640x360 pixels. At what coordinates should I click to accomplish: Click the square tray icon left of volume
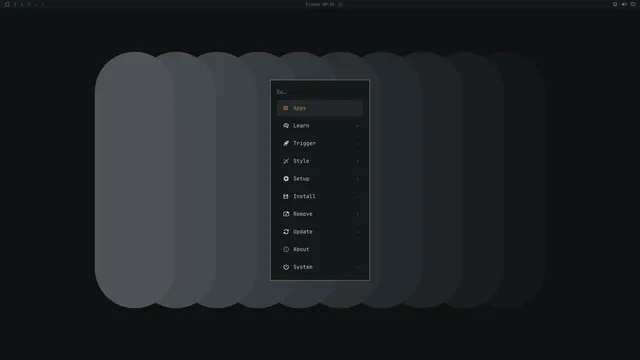615,4
